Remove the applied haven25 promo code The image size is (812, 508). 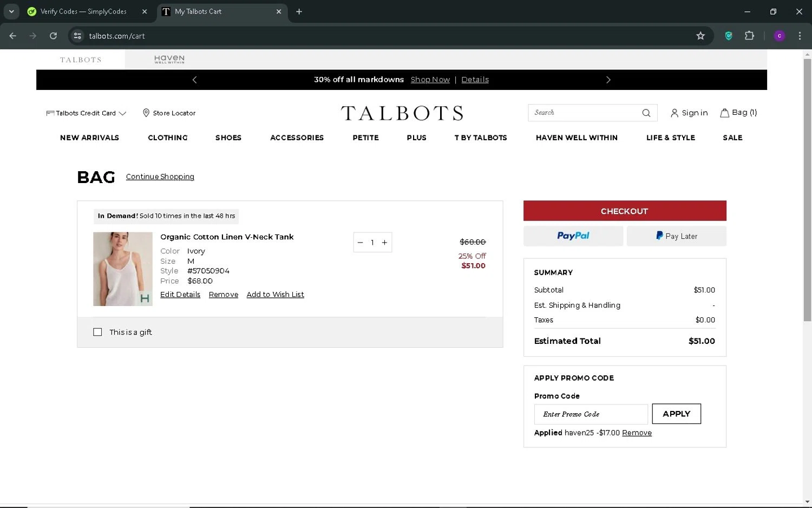point(637,433)
